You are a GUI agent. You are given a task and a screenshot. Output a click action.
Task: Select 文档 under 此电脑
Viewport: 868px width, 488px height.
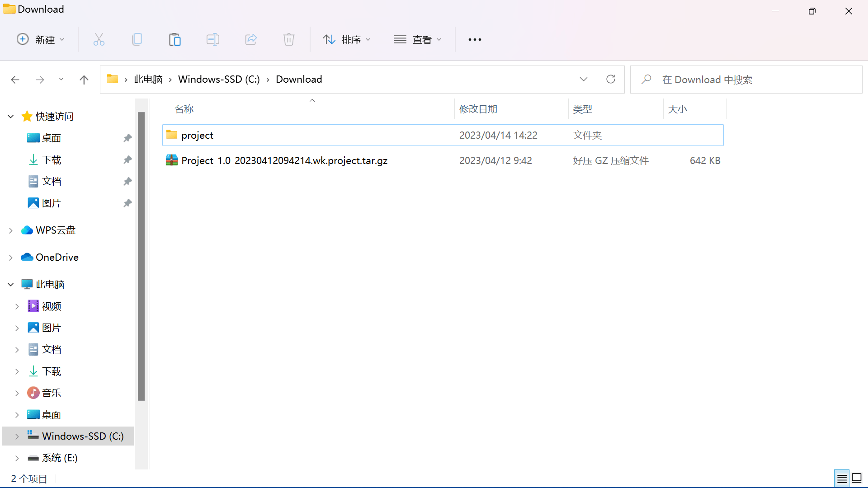(52, 350)
